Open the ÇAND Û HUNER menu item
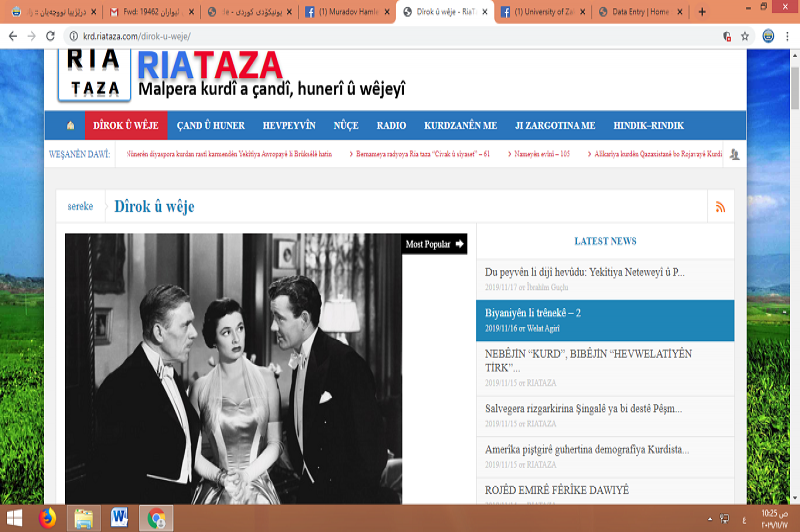800x532 pixels. [211, 125]
